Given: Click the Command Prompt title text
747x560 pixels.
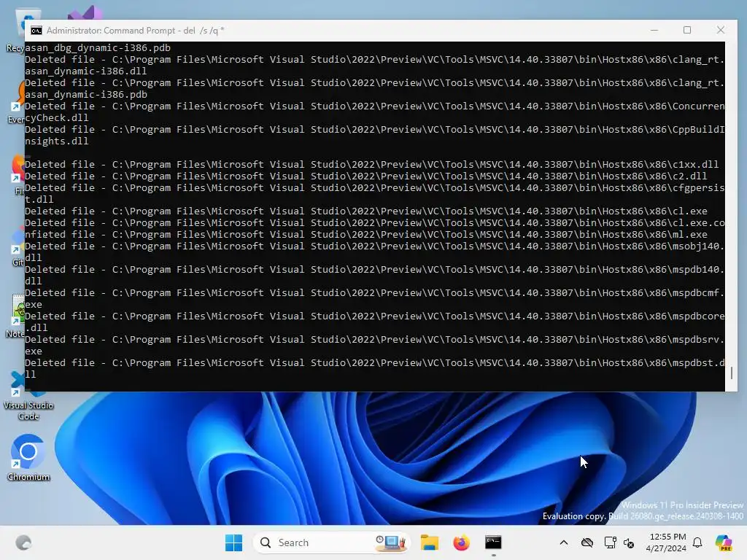Looking at the screenshot, I should [135, 31].
